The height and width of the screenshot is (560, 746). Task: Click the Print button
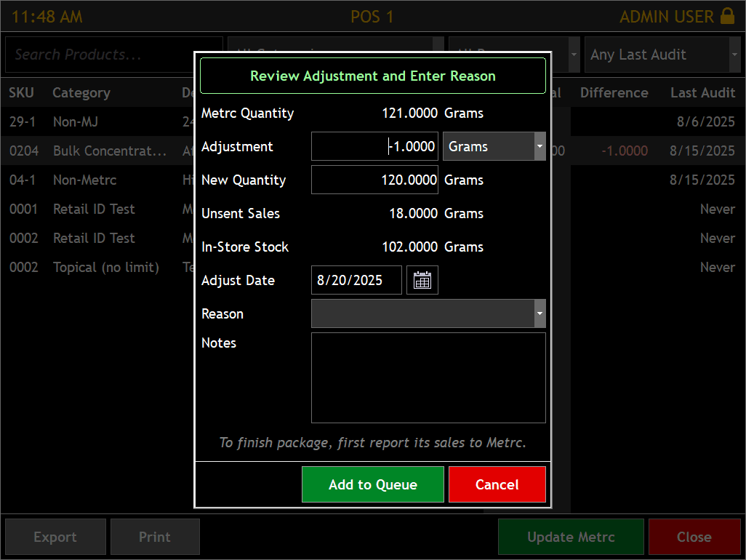pos(155,537)
